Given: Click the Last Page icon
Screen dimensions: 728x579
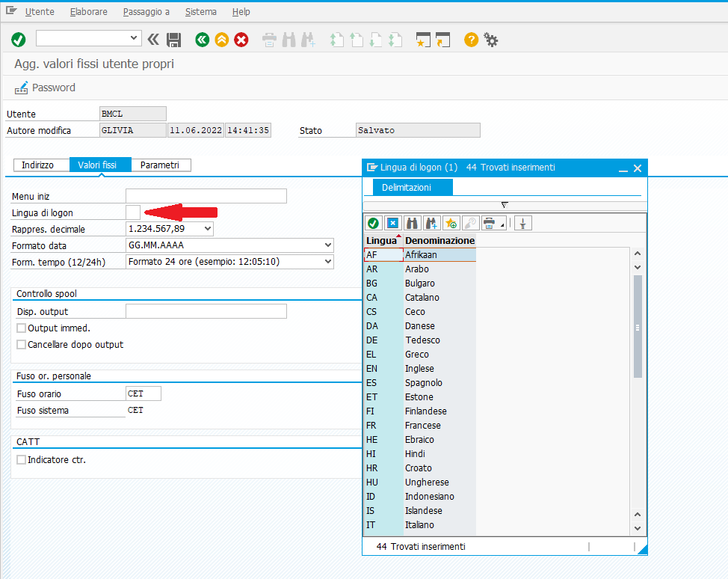Looking at the screenshot, I should (x=395, y=40).
